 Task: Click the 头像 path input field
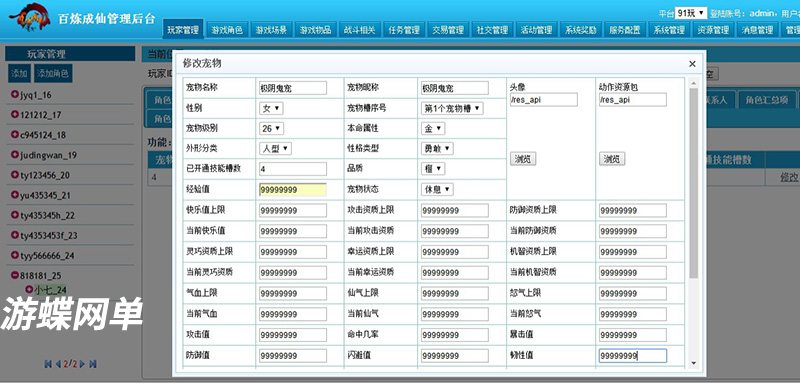pyautogui.click(x=544, y=99)
